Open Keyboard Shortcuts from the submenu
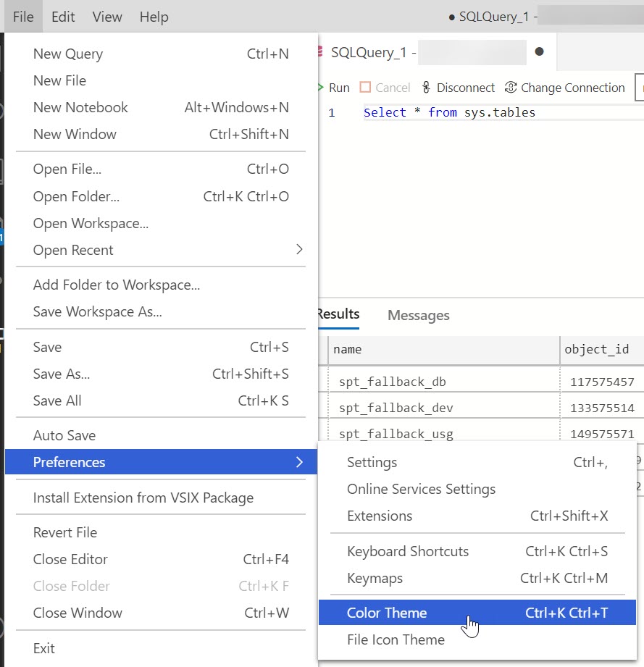Viewport: 644px width, 667px height. 408,551
